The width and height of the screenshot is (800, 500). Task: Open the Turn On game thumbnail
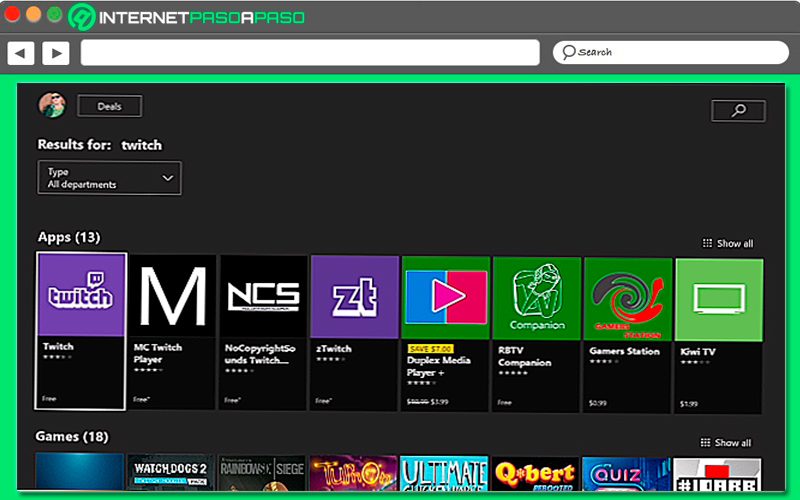pos(353,473)
